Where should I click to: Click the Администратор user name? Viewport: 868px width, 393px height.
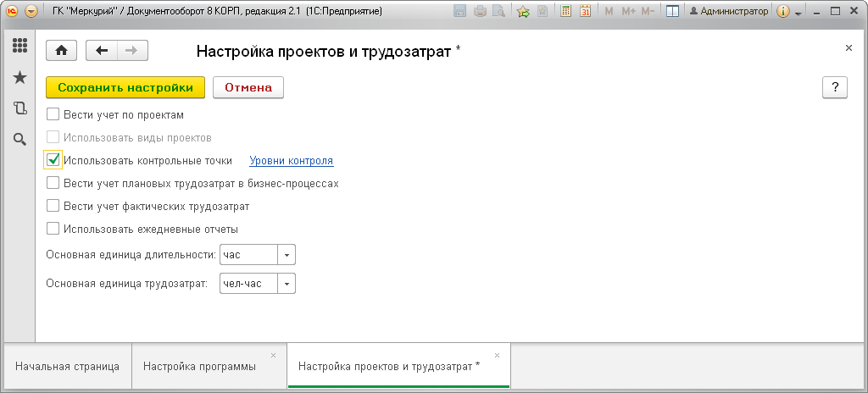tap(729, 11)
